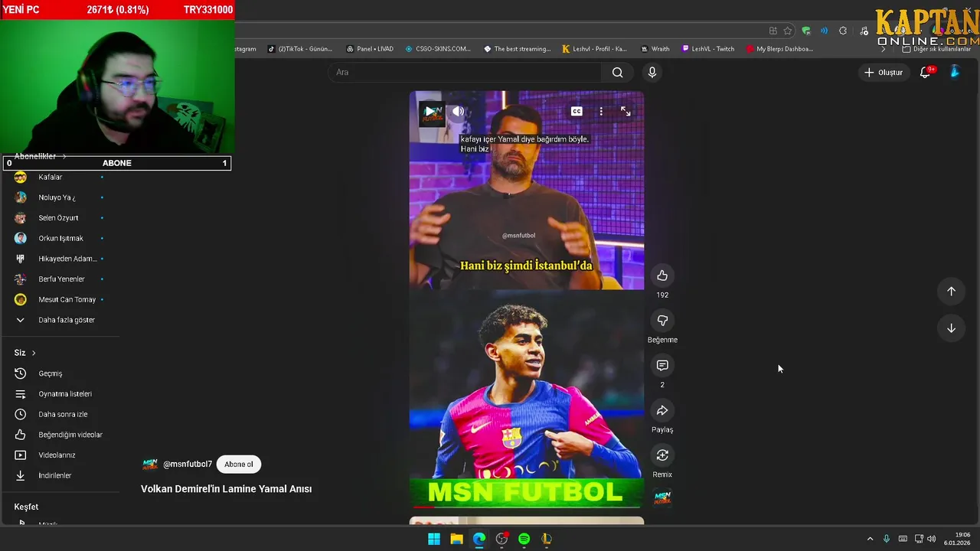Expand the Abonelikler section header

click(40, 156)
